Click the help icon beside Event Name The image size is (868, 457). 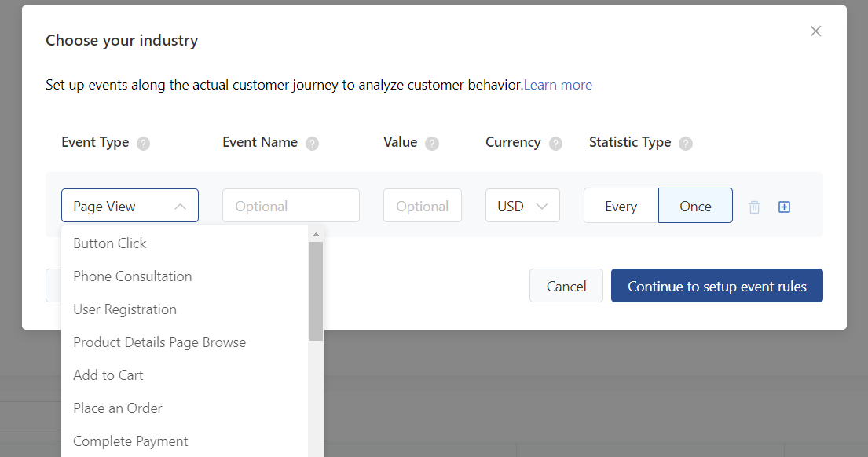point(312,144)
